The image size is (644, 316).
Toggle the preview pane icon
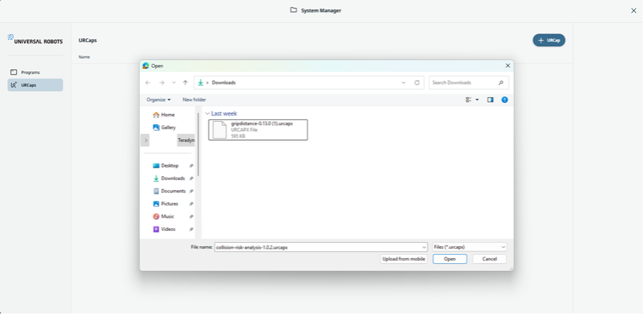tap(490, 100)
